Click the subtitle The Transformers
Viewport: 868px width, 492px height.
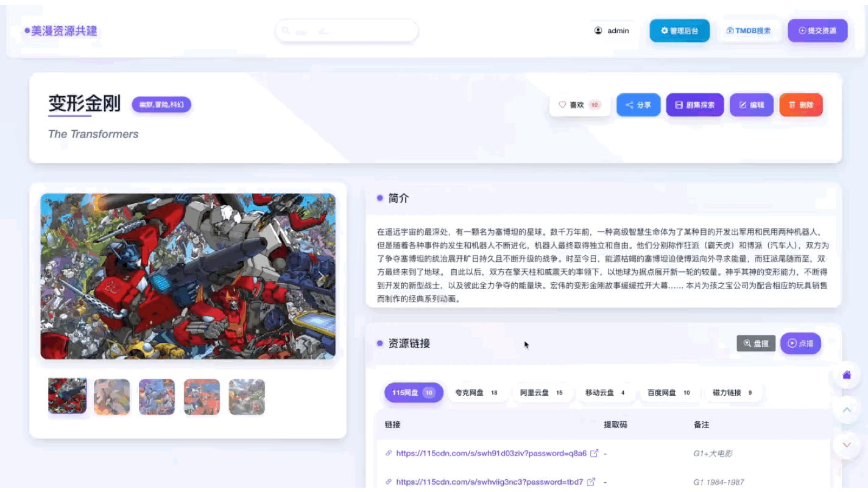(x=93, y=134)
